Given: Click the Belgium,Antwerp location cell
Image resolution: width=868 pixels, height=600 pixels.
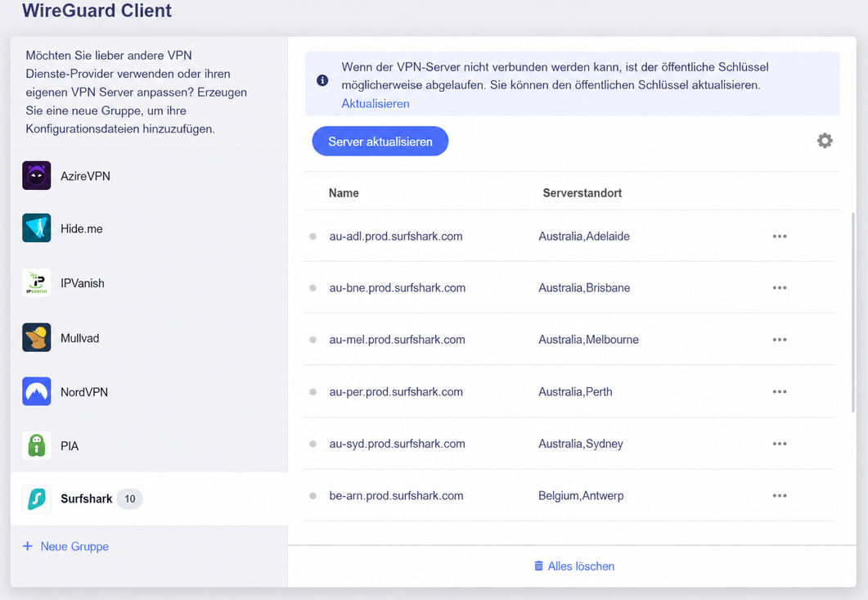Looking at the screenshot, I should tap(581, 496).
